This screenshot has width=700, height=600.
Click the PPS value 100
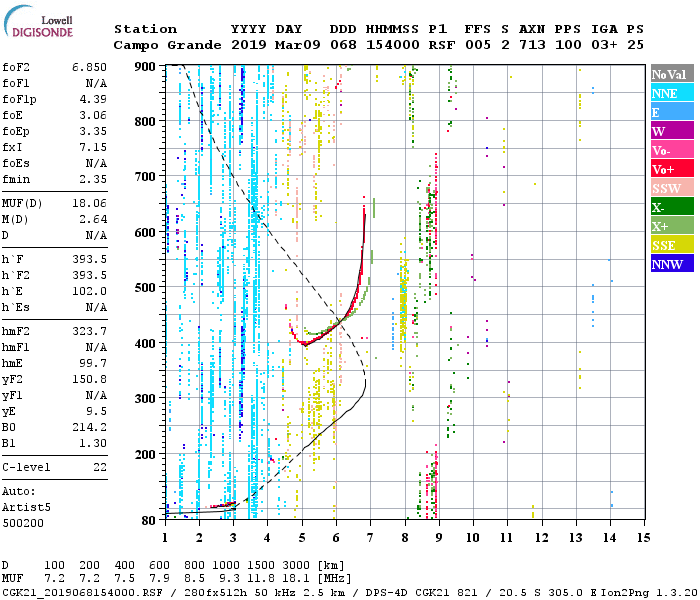568,45
